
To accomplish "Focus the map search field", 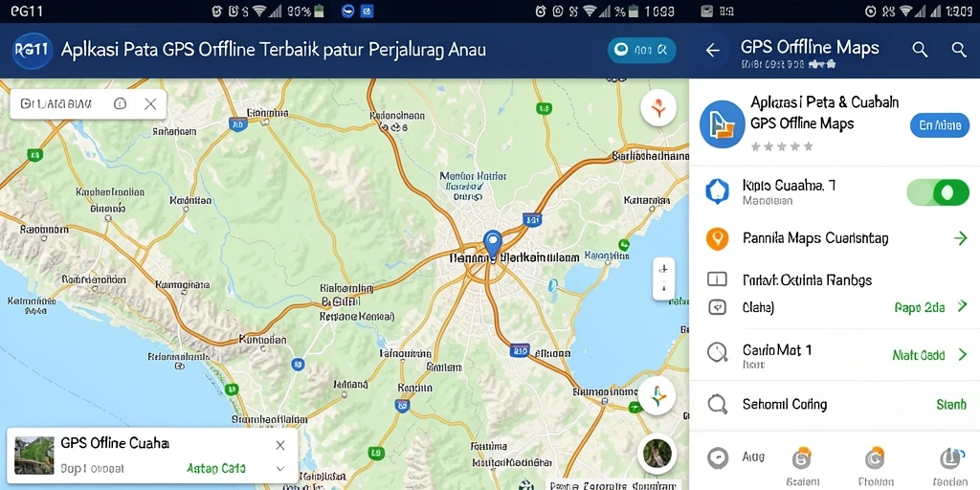I will tap(88, 103).
